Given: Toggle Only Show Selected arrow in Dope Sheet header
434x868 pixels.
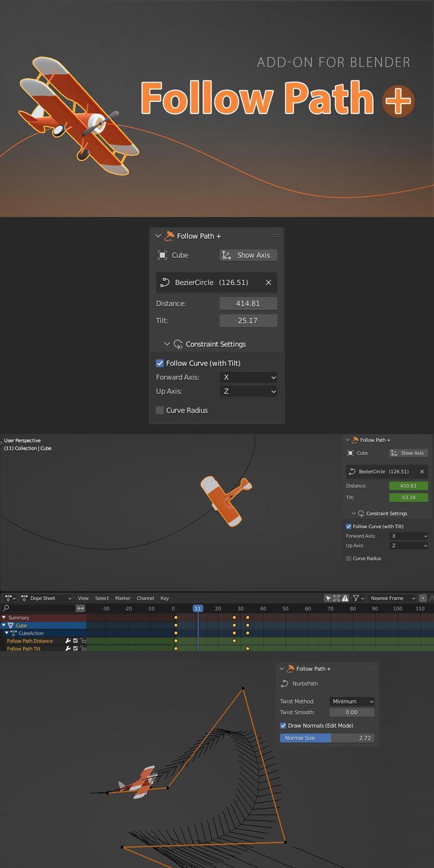Looking at the screenshot, I should (x=328, y=598).
